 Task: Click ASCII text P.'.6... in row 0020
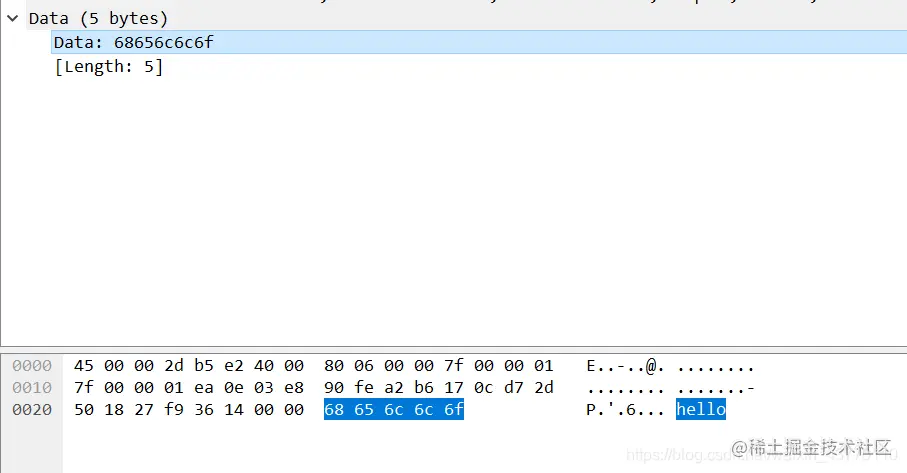[x=625, y=410]
